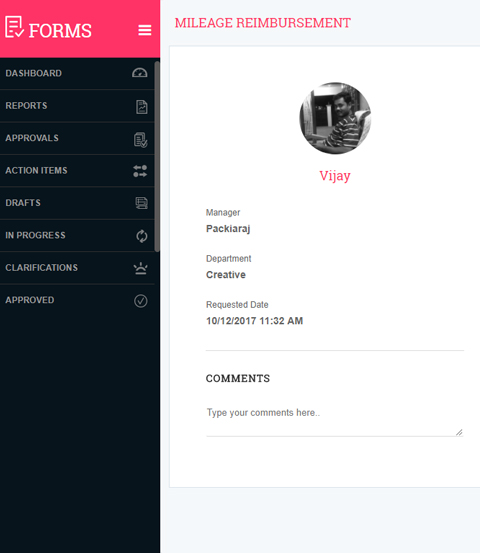This screenshot has width=480, height=553.
Task: Select the department value Creative
Action: point(226,275)
